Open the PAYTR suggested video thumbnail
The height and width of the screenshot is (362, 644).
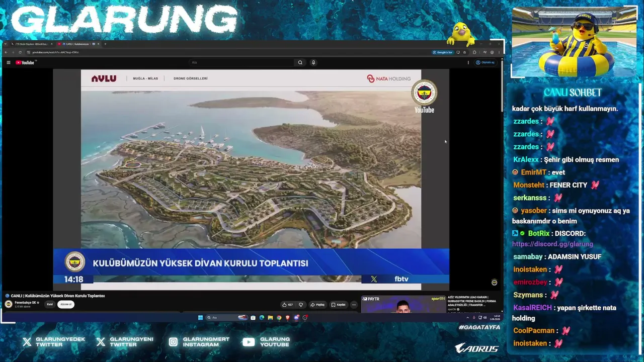404,304
